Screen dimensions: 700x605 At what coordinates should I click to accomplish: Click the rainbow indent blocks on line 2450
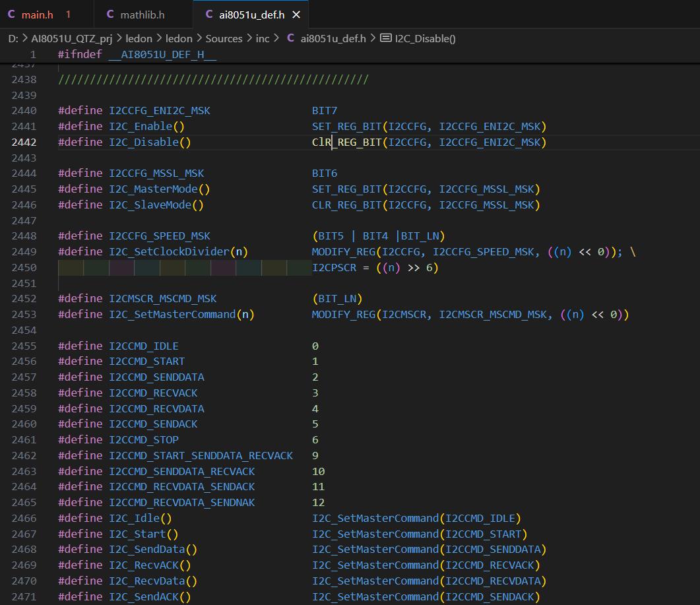click(x=178, y=267)
